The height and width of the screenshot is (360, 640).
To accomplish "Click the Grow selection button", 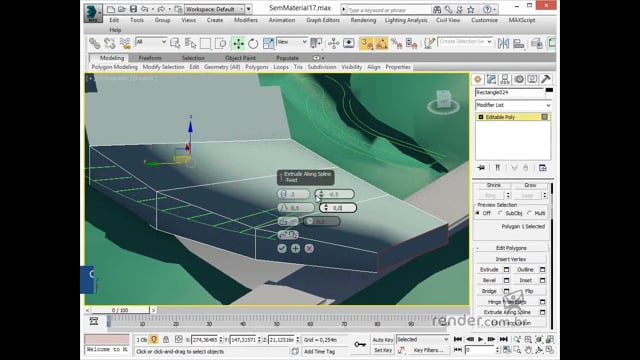I will 530,185.
